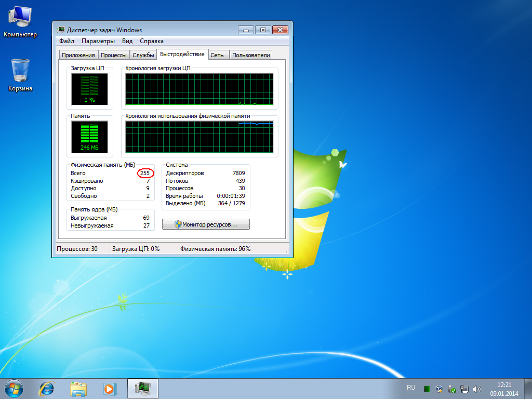The image size is (532, 399).
Task: Launch Internet Explorer from the taskbar
Action: [46, 389]
